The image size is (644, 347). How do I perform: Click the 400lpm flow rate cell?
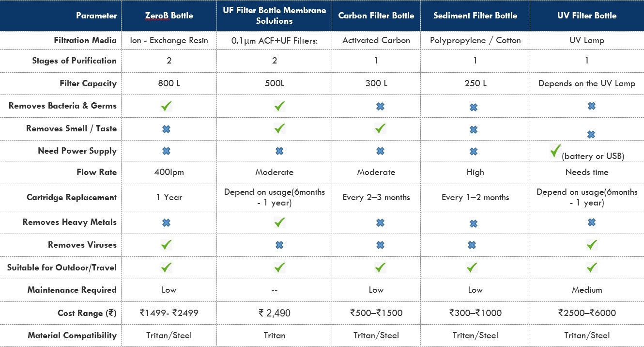pyautogui.click(x=169, y=172)
